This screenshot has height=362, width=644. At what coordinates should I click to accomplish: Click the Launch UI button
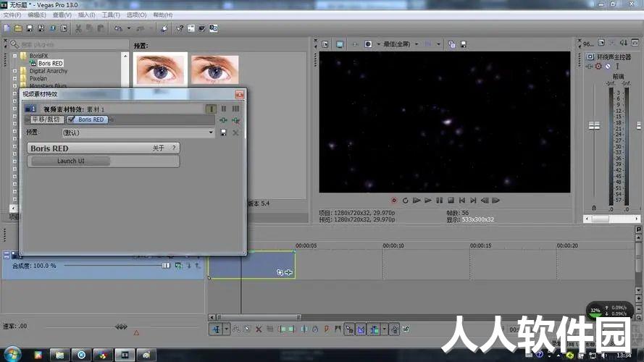click(x=71, y=161)
